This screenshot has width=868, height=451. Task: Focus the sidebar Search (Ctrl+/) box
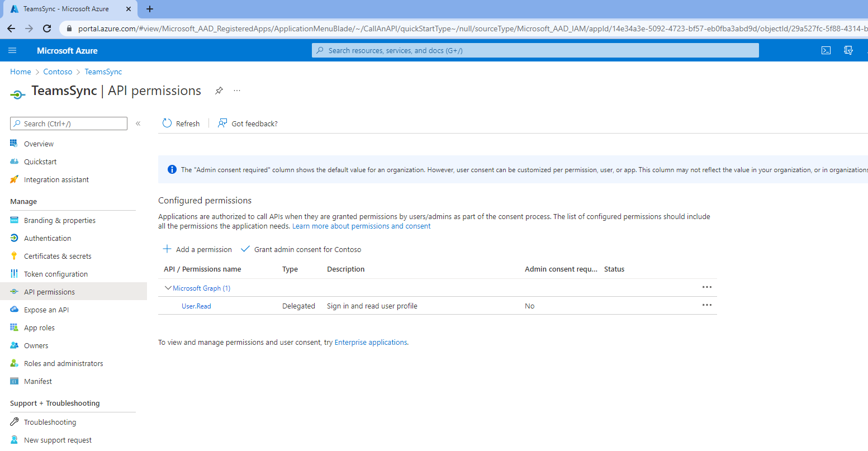click(69, 124)
